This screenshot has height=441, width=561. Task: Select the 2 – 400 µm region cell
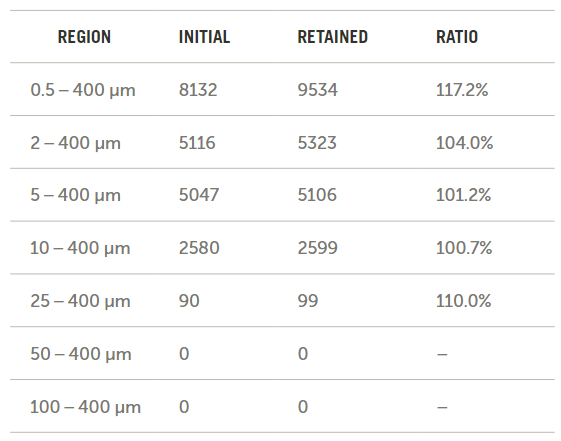pos(75,143)
